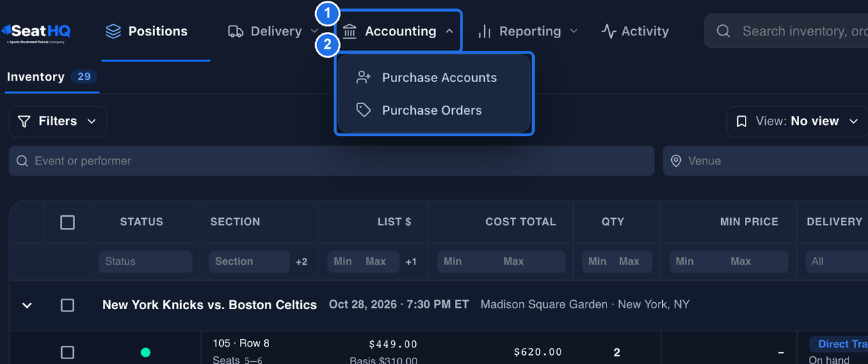Screen dimensions: 868x364
Task: Expand the Delivery chevron
Action: (314, 31)
